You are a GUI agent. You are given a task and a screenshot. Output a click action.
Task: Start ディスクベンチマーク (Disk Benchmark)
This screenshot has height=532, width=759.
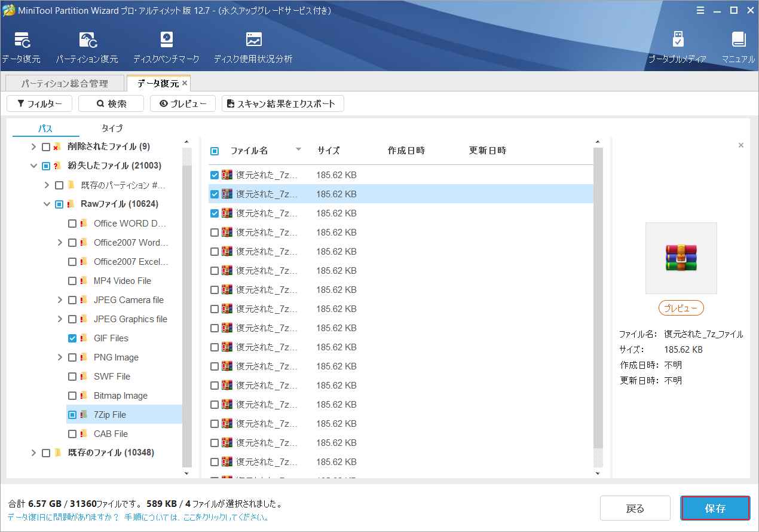[x=166, y=45]
